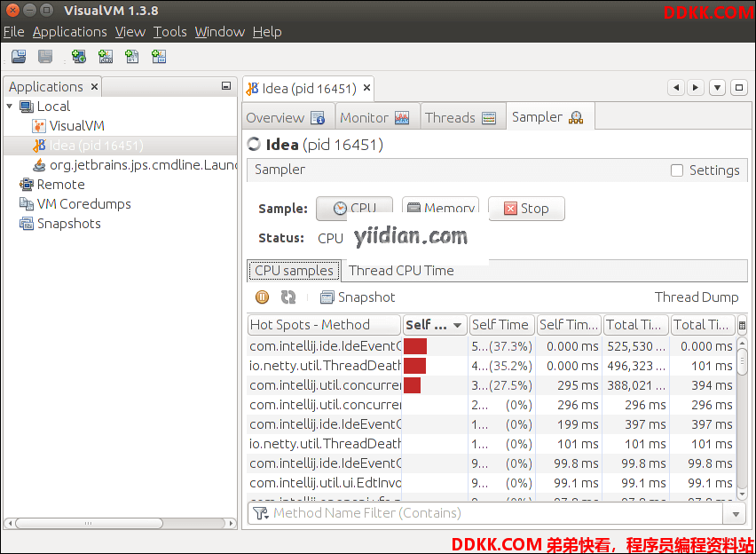
Task: Open the Help menu
Action: [267, 32]
